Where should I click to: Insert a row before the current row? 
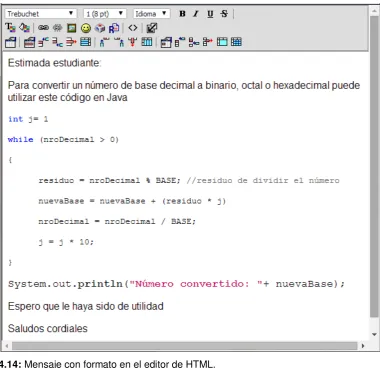[x=43, y=42]
